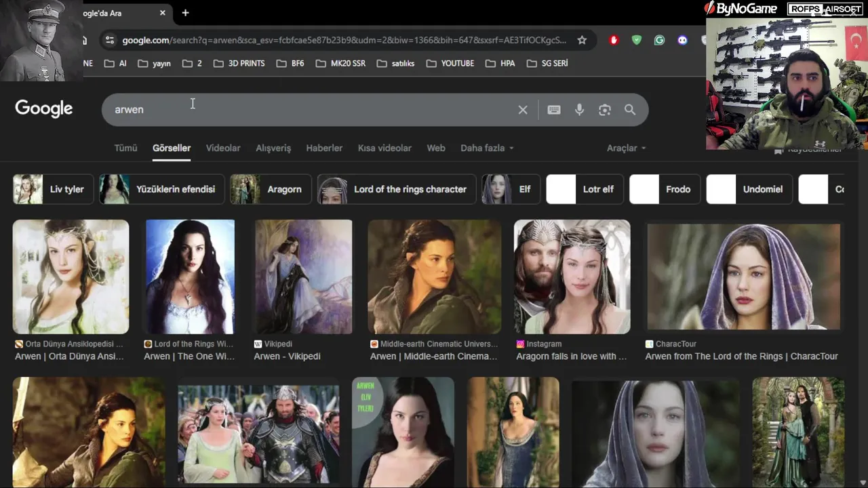Image resolution: width=868 pixels, height=488 pixels.
Task: Open the 'Arwen - Vikipedi' link
Action: (x=287, y=356)
